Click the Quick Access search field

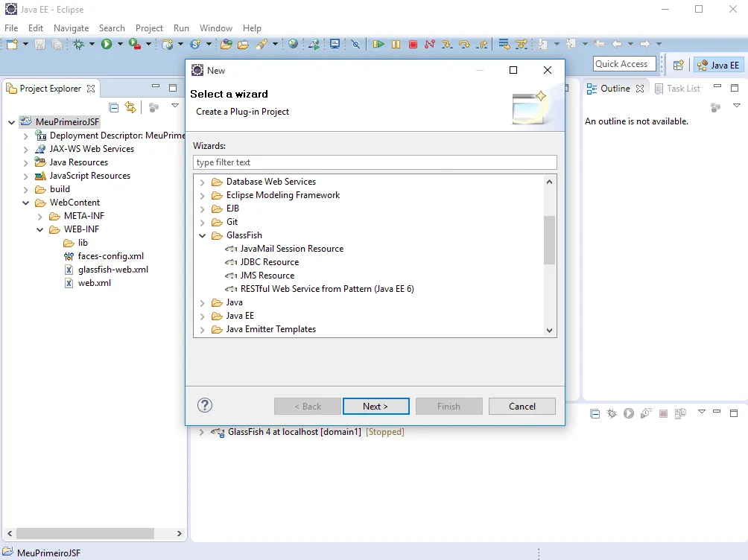coord(625,64)
